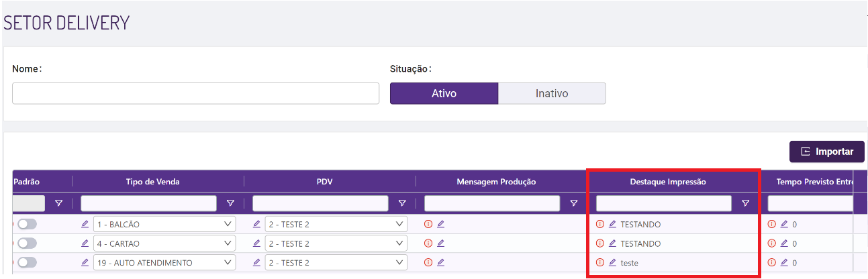The height and width of the screenshot is (279, 868).
Task: Click the Tipo de Venda filter input
Action: coord(148,203)
